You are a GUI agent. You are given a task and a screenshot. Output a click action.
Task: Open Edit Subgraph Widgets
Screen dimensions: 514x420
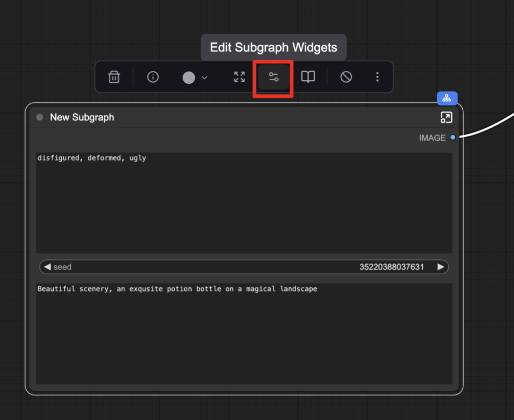pos(273,77)
